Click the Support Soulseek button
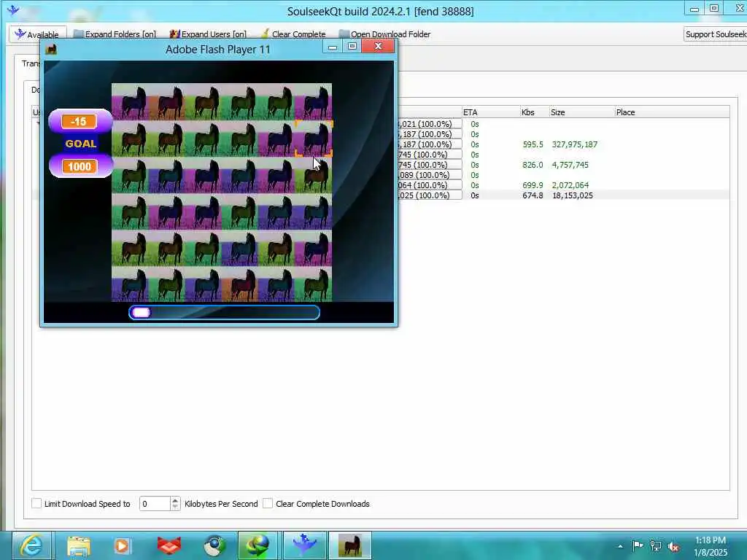 [715, 34]
